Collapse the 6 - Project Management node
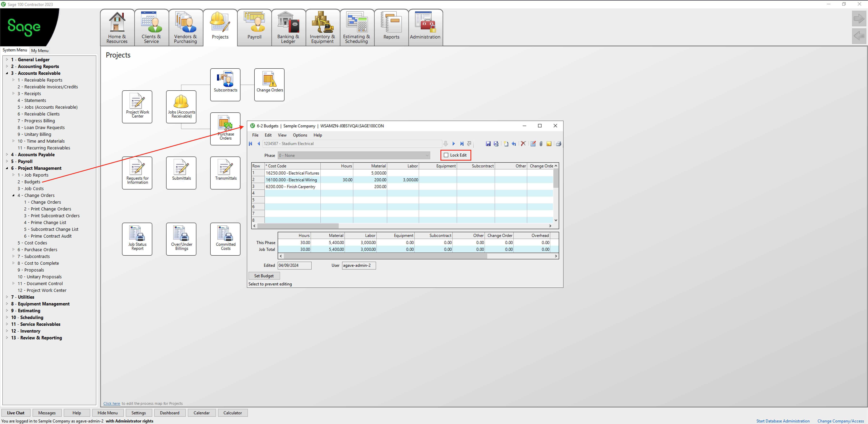The width and height of the screenshot is (868, 424). tap(7, 168)
